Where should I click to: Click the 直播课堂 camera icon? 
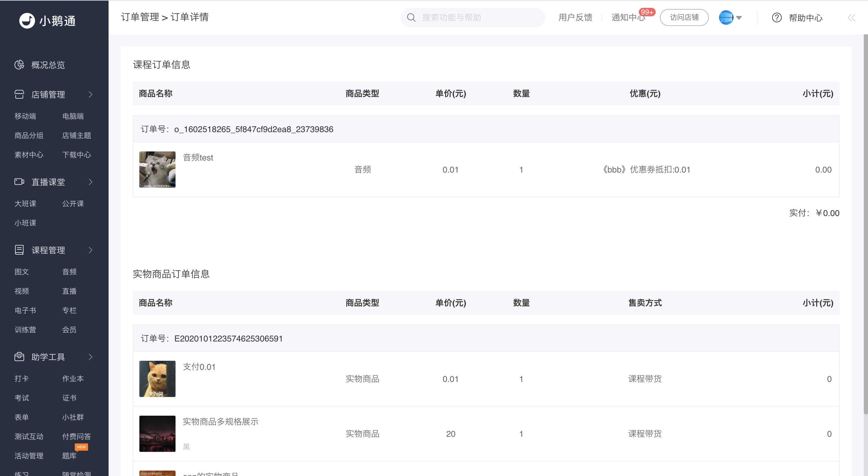19,182
